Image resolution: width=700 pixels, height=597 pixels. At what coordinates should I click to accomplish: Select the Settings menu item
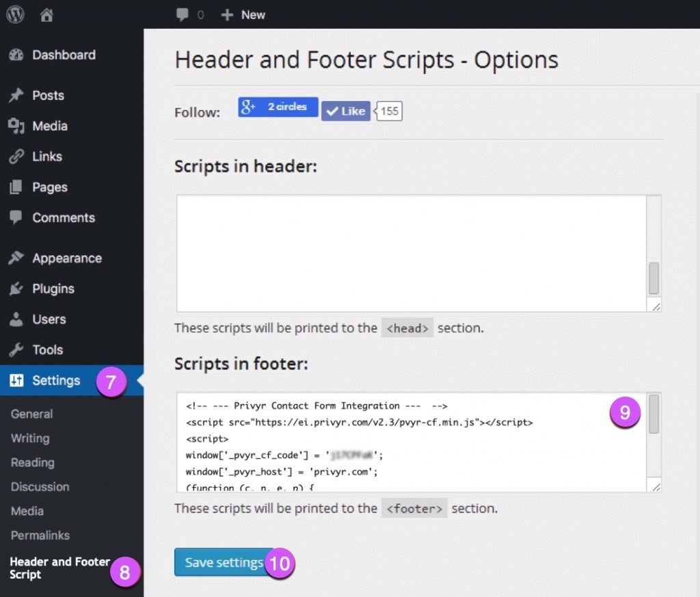tap(72, 380)
